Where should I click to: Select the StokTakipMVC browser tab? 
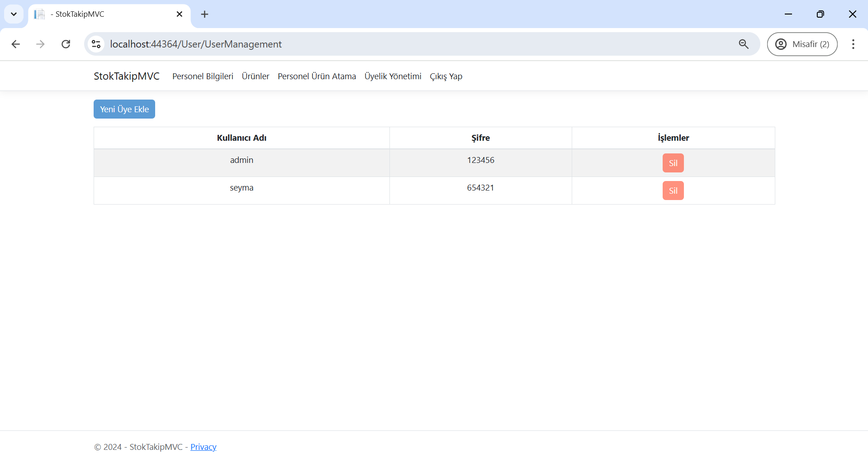109,14
